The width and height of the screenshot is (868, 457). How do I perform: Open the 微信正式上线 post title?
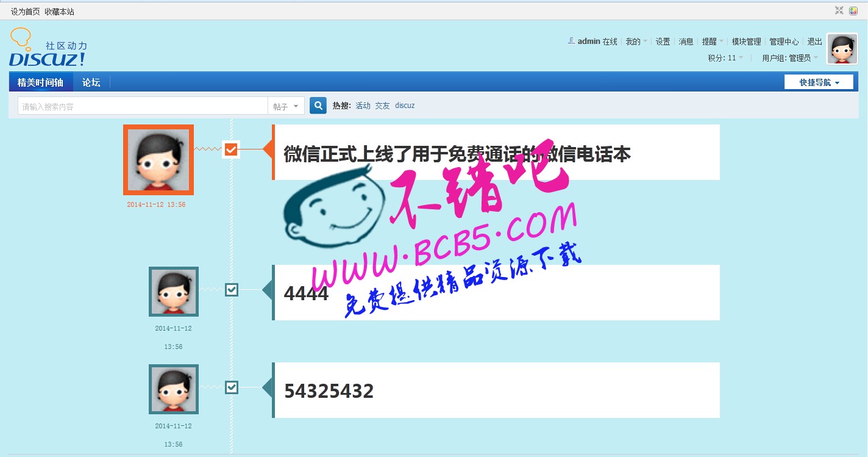click(457, 154)
